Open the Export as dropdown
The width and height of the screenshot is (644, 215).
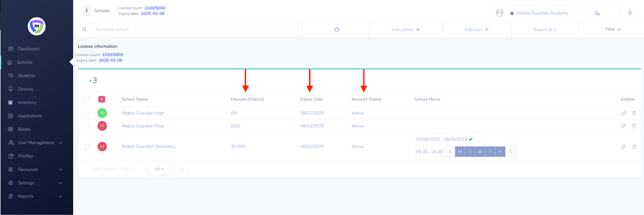click(x=545, y=30)
